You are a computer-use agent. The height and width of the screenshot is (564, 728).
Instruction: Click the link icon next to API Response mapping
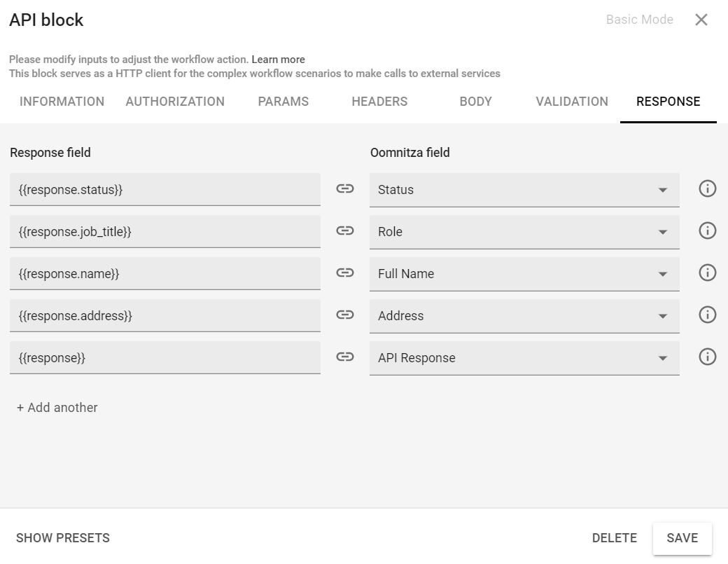[345, 357]
